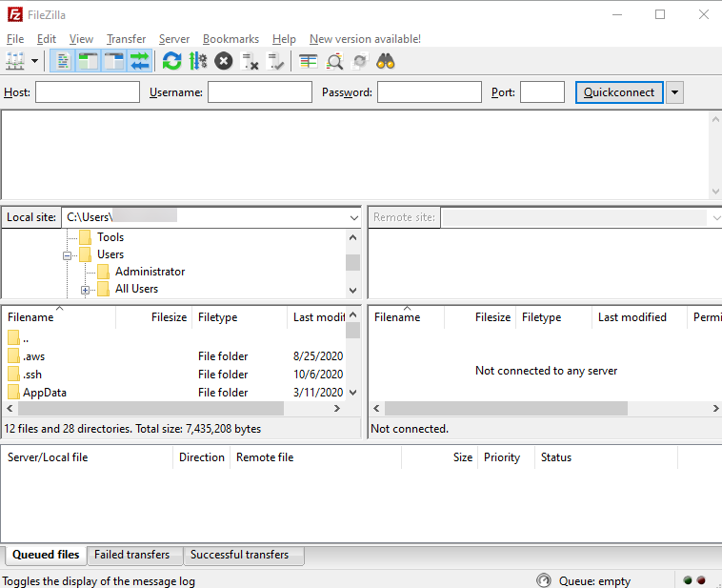722x588 pixels.
Task: Sort local list by Filename header
Action: tap(58, 317)
